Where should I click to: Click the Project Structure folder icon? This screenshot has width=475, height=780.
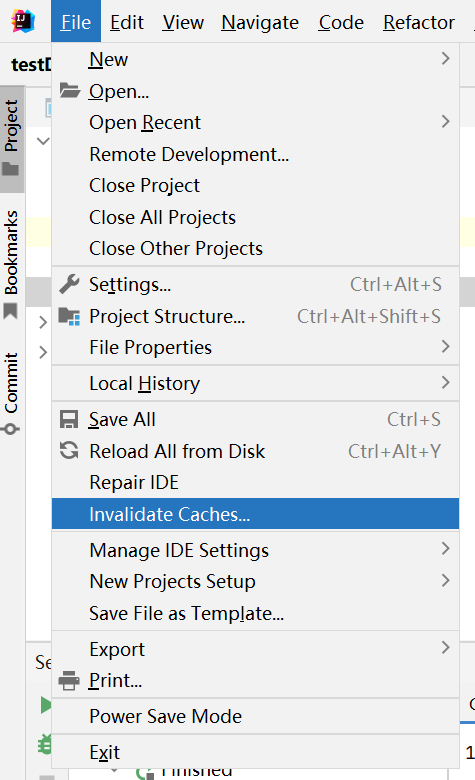pos(69,316)
